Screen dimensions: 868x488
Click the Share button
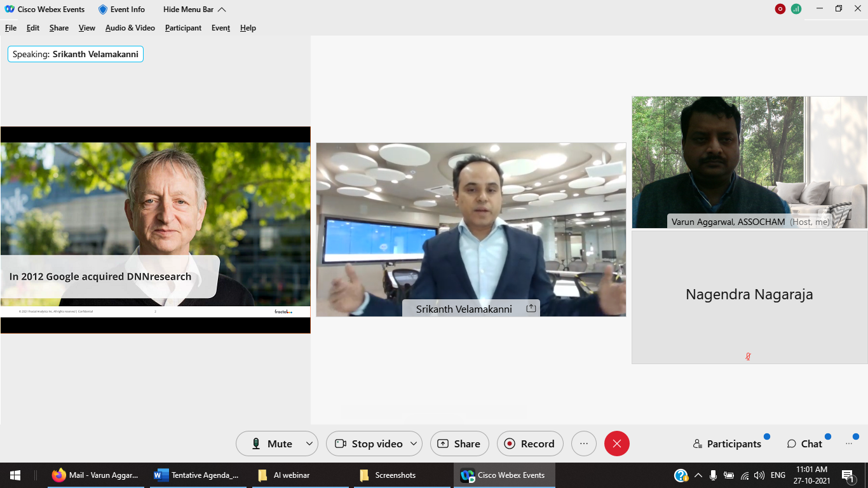click(x=459, y=444)
